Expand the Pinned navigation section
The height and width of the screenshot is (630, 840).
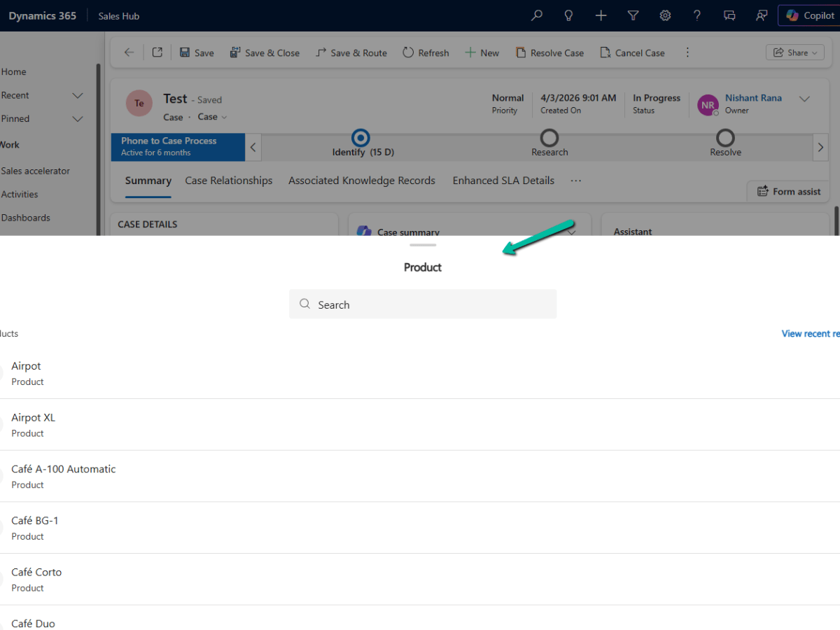(78, 119)
